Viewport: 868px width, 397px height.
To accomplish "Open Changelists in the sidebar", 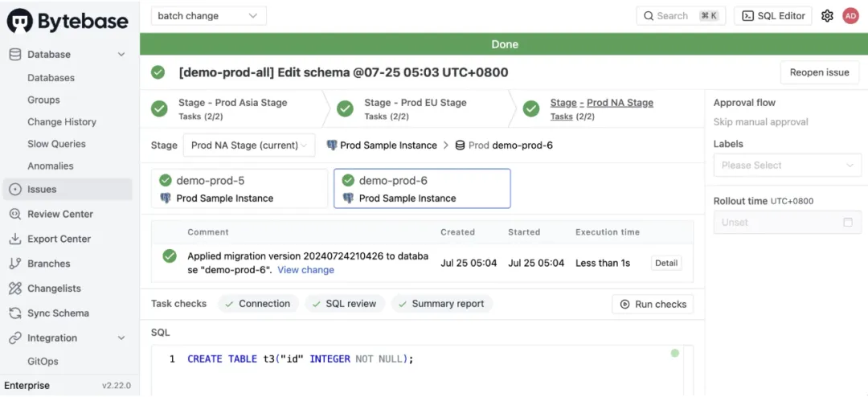I will coord(54,289).
